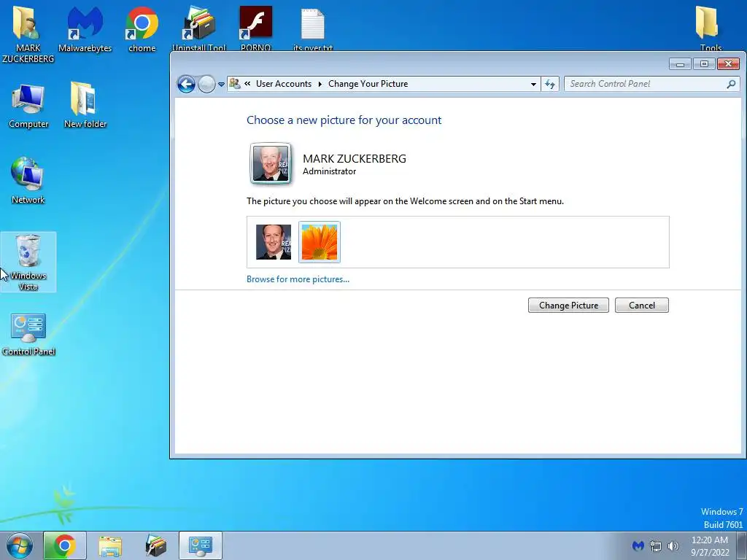
Task: Click the Control Panel taskbar button
Action: click(x=201, y=545)
